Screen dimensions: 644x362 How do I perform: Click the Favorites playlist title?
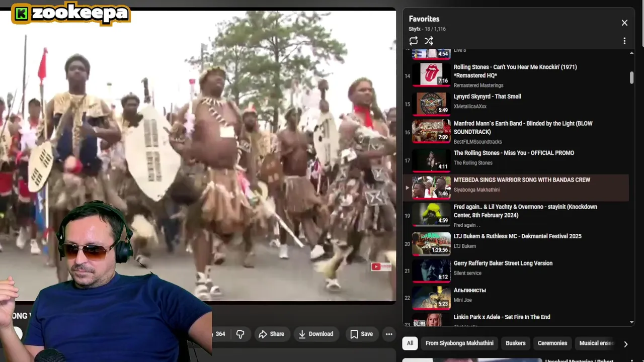click(424, 19)
